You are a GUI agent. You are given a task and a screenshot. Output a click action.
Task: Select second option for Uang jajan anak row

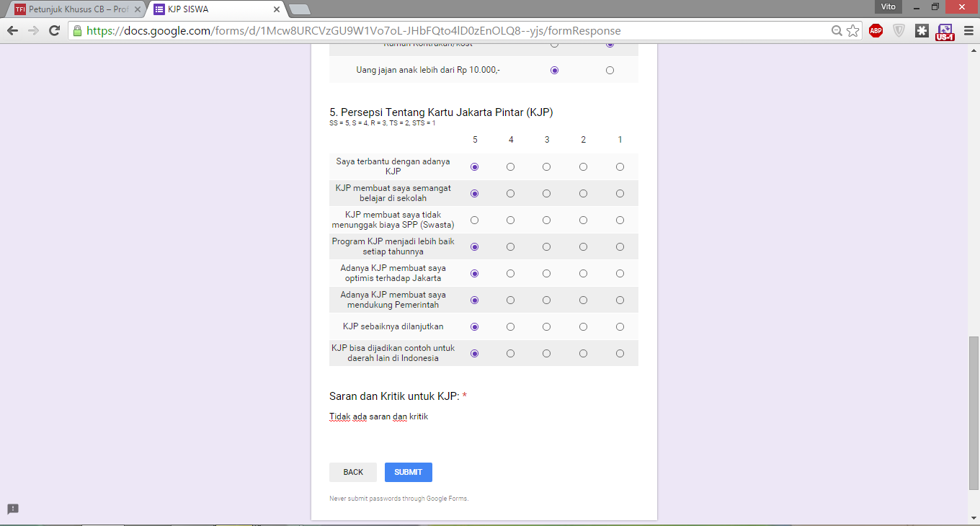[x=610, y=70]
